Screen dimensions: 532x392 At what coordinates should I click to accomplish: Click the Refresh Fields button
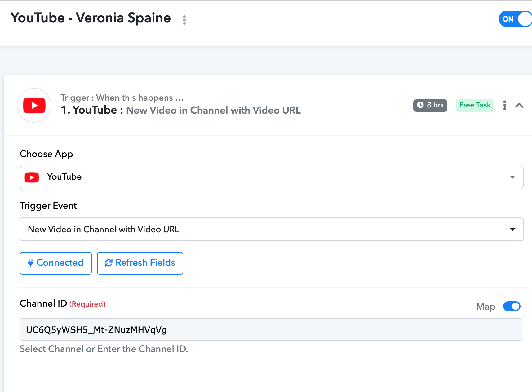point(140,263)
